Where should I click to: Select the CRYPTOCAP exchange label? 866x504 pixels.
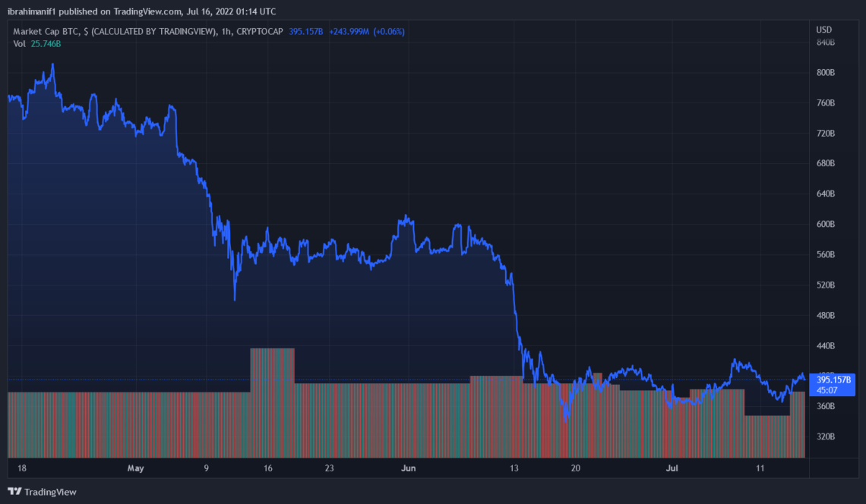tap(260, 31)
